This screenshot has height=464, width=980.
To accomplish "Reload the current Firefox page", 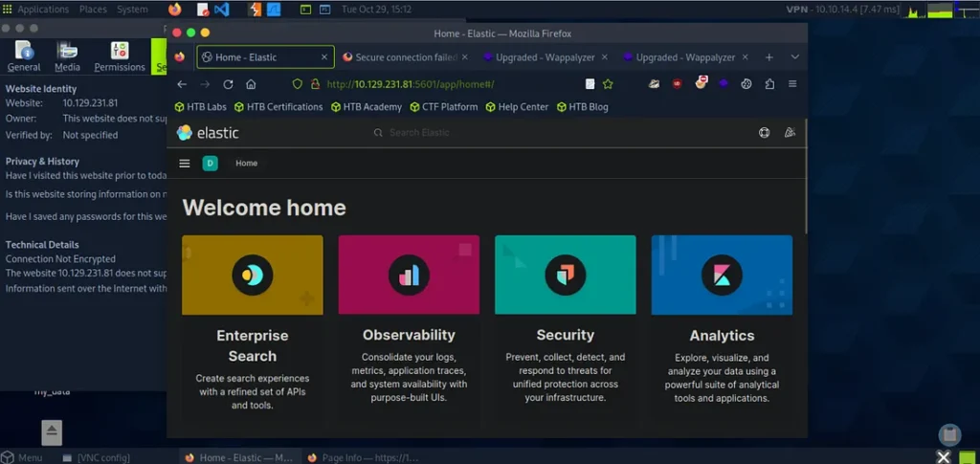I will [228, 84].
